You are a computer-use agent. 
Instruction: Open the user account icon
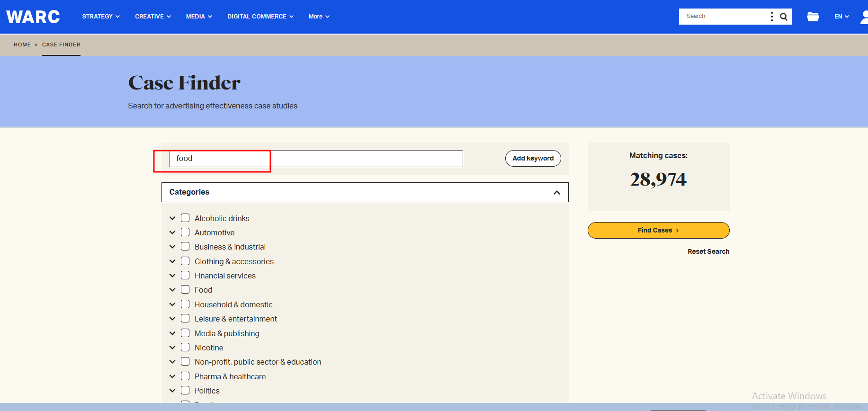[x=864, y=17]
